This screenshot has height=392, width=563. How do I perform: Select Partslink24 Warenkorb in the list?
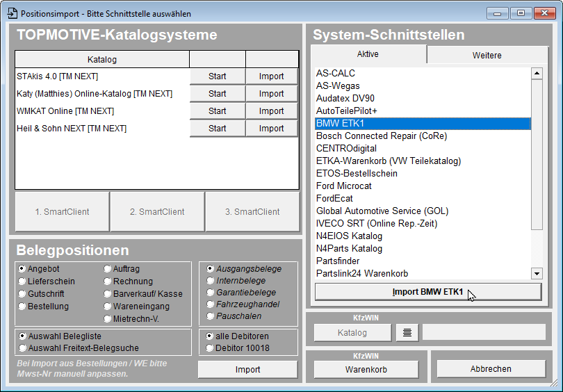pos(423,274)
